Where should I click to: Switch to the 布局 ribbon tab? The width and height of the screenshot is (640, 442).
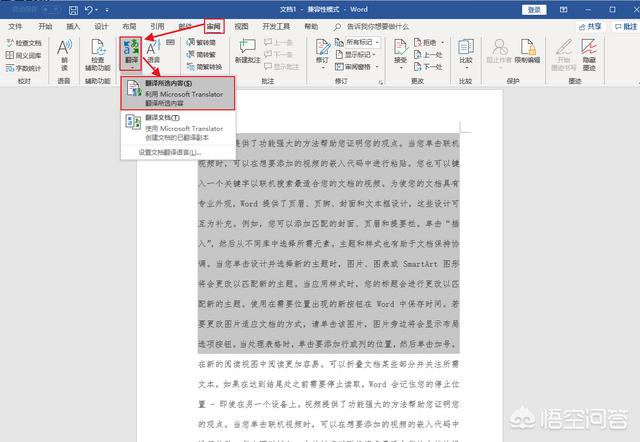pyautogui.click(x=129, y=27)
